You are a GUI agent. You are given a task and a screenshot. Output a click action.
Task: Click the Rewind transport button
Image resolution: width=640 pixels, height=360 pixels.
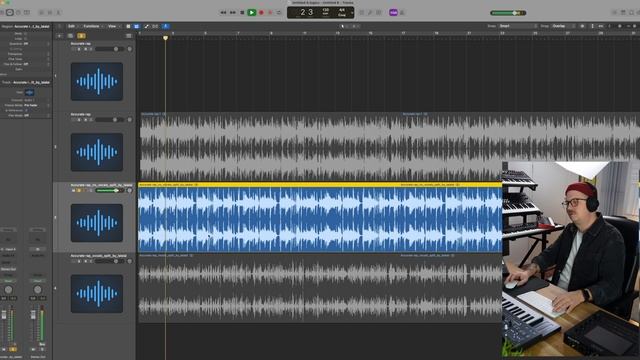(223, 13)
